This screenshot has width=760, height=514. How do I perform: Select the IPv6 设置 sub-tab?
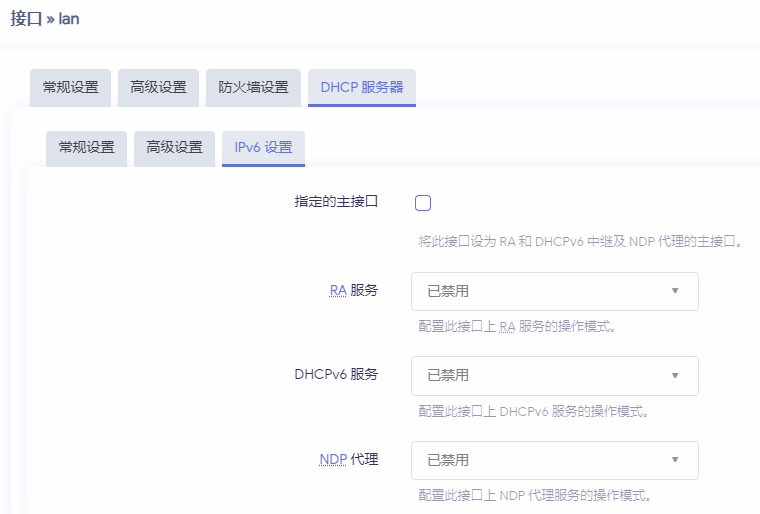pos(263,147)
